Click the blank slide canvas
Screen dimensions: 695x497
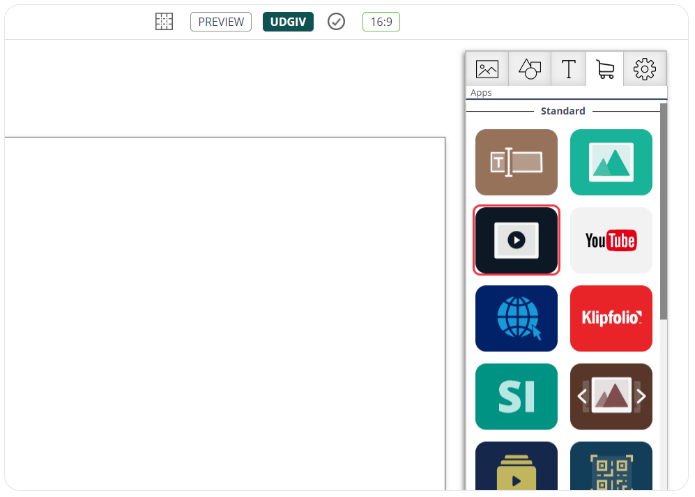[225, 313]
